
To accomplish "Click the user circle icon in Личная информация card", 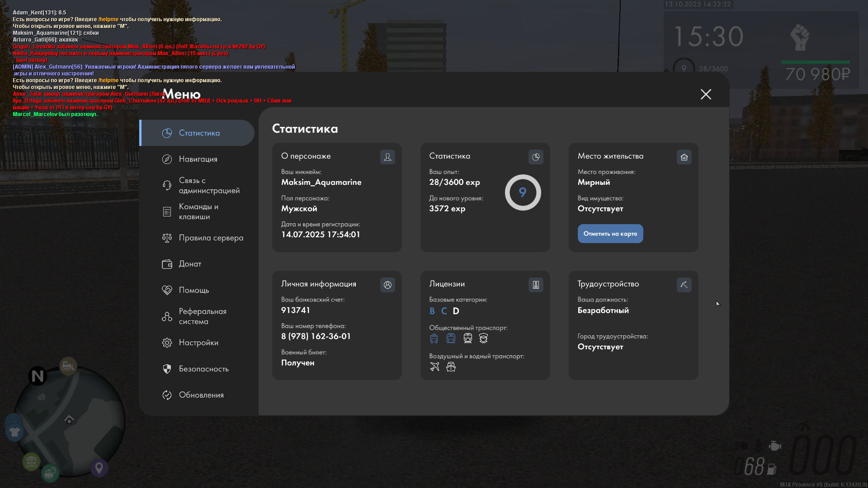I will [387, 285].
